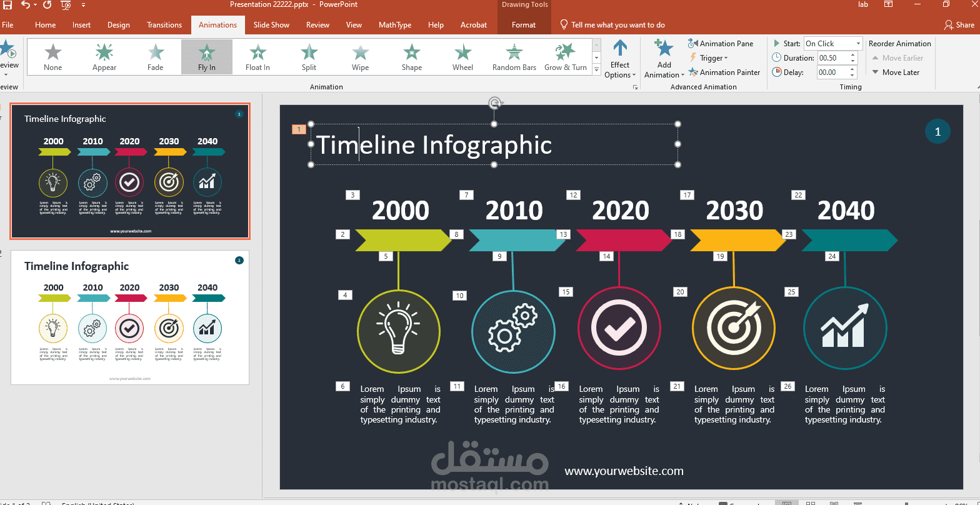This screenshot has height=505, width=980.
Task: Start slideshow from beginning via quick access icon
Action: click(66, 5)
